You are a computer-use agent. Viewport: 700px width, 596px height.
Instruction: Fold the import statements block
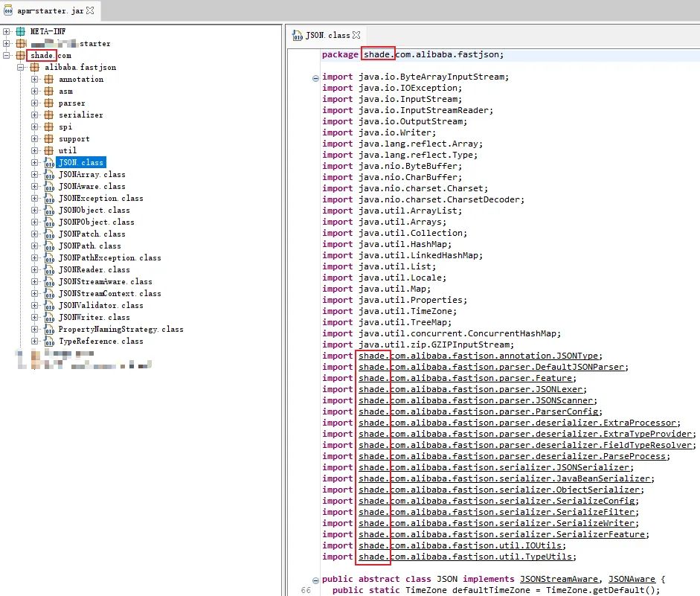click(315, 78)
